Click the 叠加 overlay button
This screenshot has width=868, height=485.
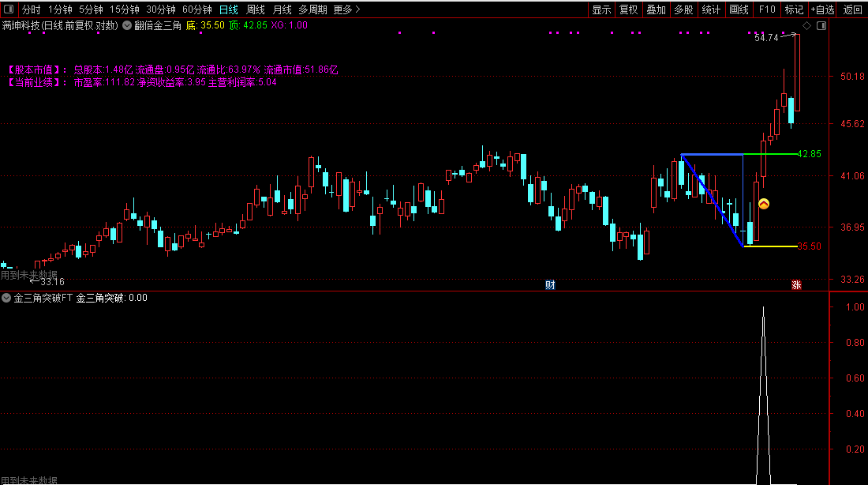coord(656,9)
